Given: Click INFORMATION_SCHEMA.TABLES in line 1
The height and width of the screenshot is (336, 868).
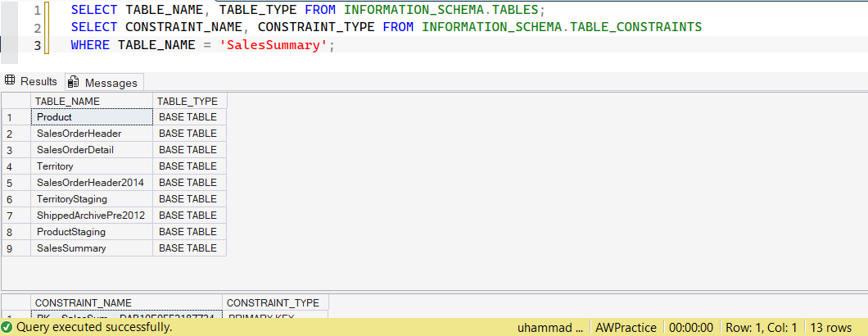Looking at the screenshot, I should [441, 10].
